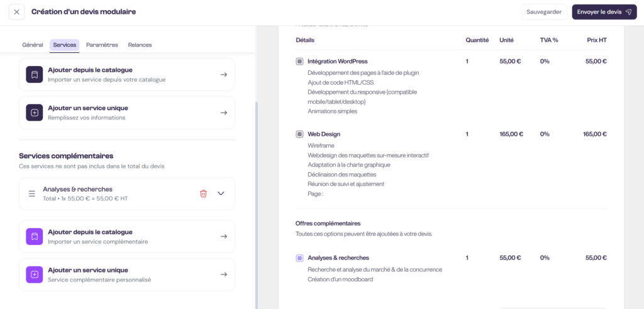Click the purple bookmark complementary catalogue icon
Screen dimensions: 644x309
pos(35,237)
